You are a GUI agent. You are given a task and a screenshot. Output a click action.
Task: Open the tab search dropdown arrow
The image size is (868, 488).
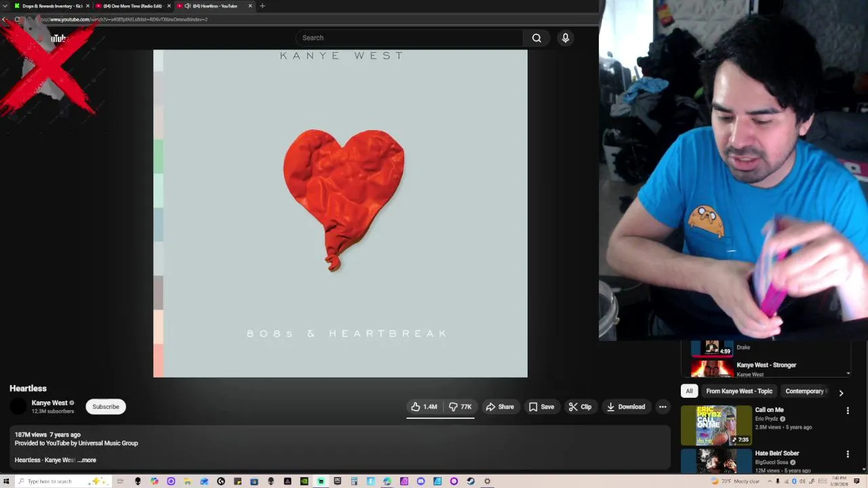click(5, 6)
